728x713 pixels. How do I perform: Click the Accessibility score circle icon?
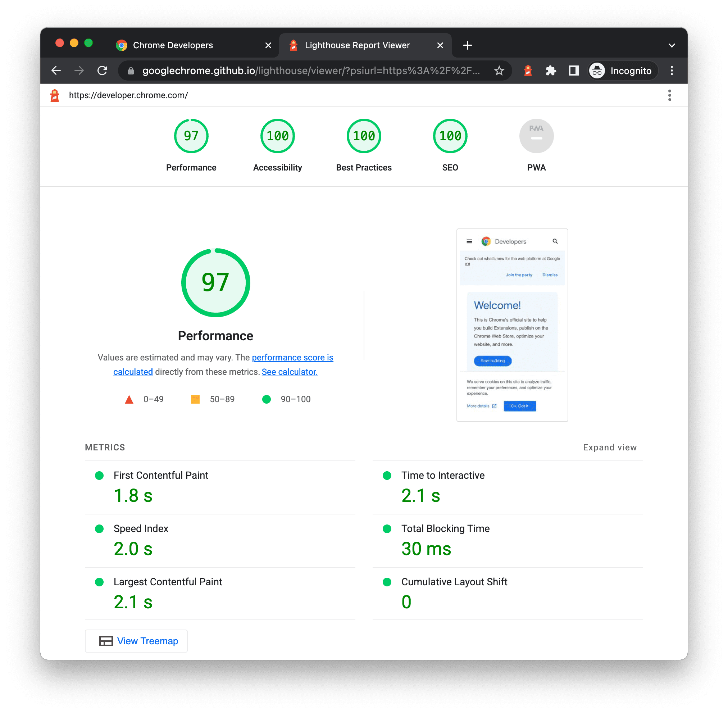(277, 137)
